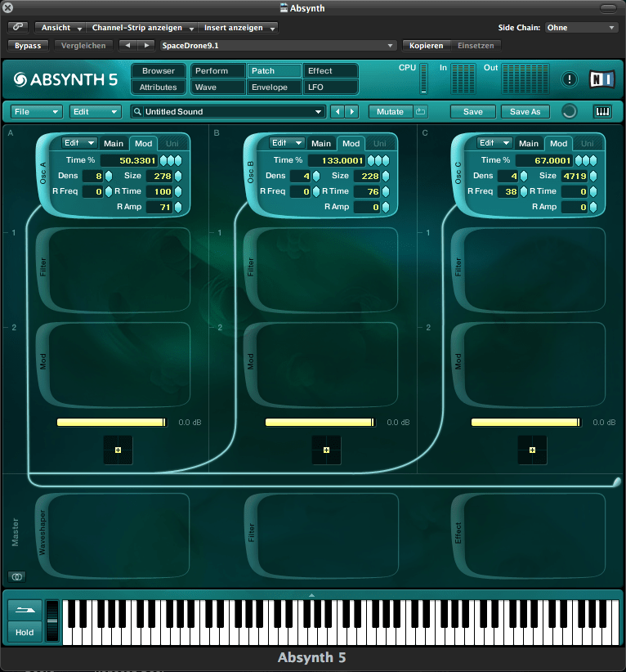This screenshot has width=626, height=672.
Task: Open the Osc A Edit dropdown
Action: click(x=79, y=143)
